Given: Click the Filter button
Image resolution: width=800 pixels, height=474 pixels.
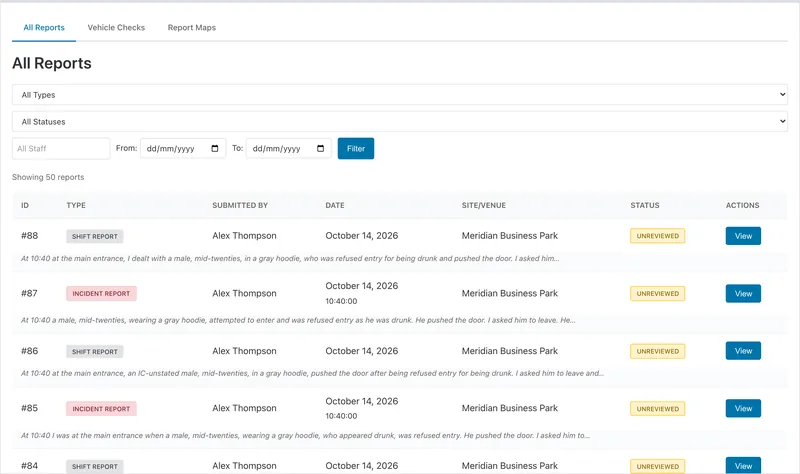Looking at the screenshot, I should pyautogui.click(x=356, y=148).
